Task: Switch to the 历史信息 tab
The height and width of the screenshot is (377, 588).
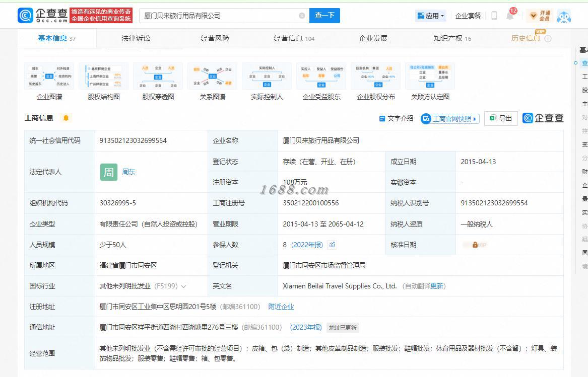Action: click(526, 38)
